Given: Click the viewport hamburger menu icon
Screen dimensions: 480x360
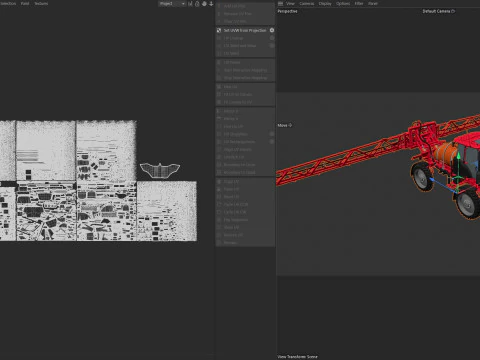Looking at the screenshot, I should point(281,3).
